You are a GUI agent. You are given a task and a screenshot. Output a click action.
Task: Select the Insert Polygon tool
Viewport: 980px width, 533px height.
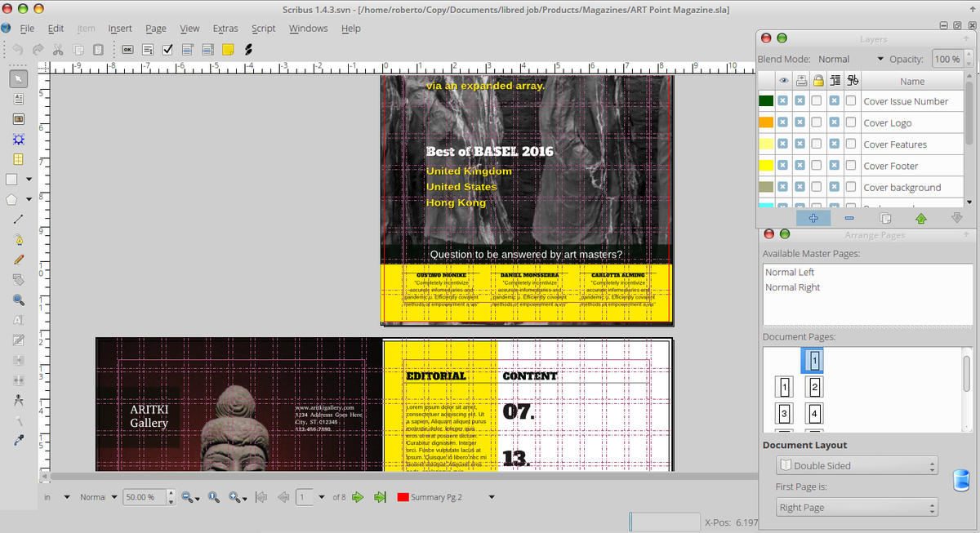[12, 199]
